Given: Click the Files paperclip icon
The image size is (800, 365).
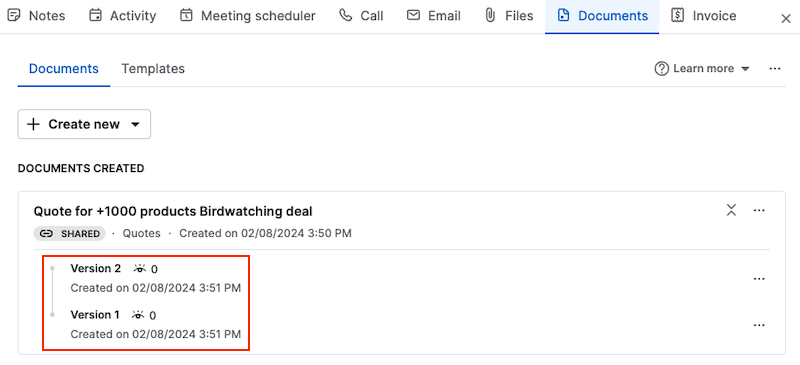Looking at the screenshot, I should (x=490, y=15).
